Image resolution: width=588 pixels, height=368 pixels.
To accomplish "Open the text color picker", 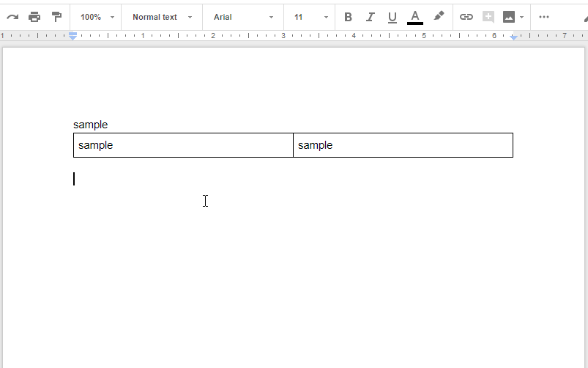I will [x=415, y=17].
